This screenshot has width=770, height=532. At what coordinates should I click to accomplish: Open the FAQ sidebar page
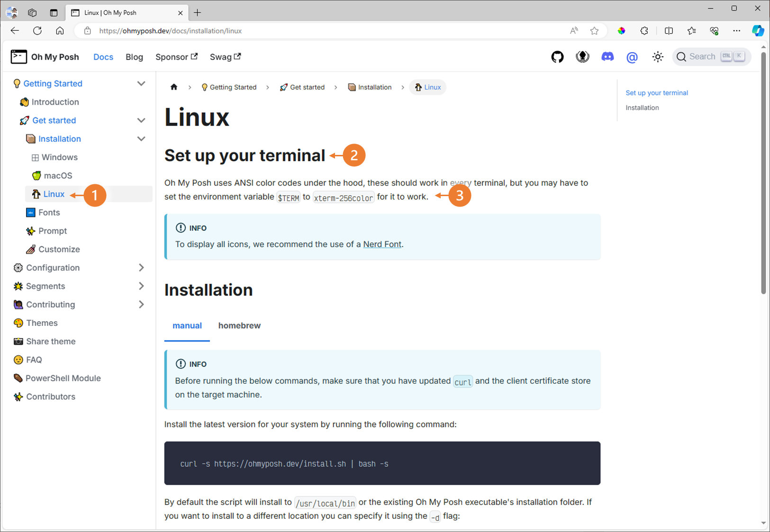click(x=28, y=360)
